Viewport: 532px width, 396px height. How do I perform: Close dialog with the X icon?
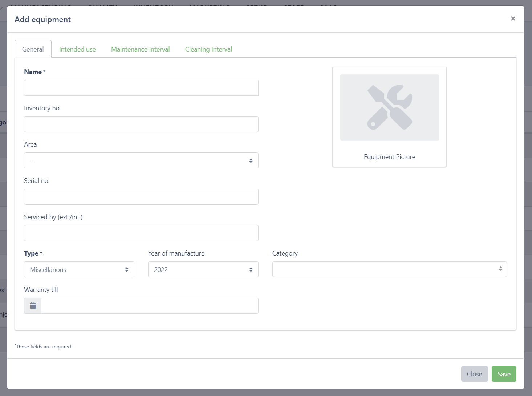point(513,19)
